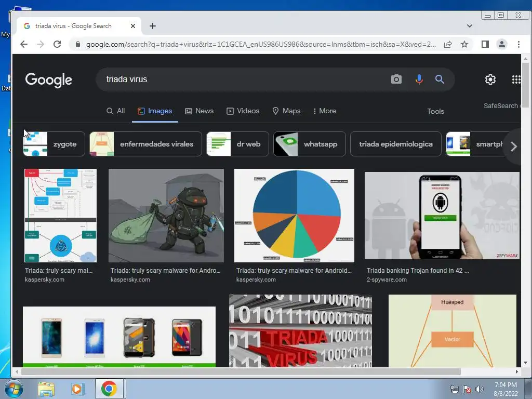Screen dimensions: 532x399
Task: Launch Windows Media Player from taskbar
Action: [x=77, y=389]
